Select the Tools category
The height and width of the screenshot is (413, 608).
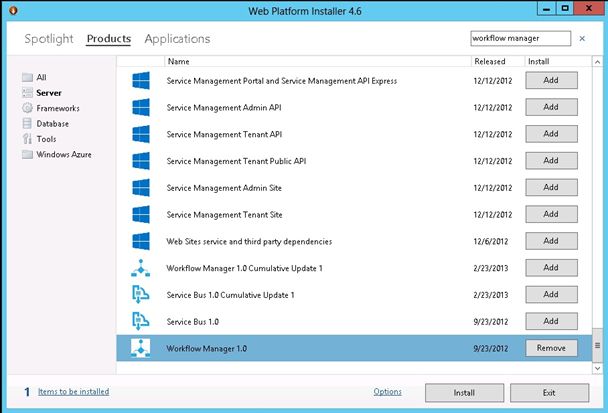[x=46, y=139]
